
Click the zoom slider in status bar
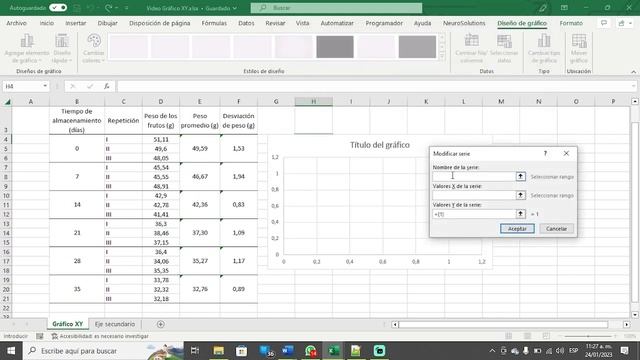(x=588, y=336)
